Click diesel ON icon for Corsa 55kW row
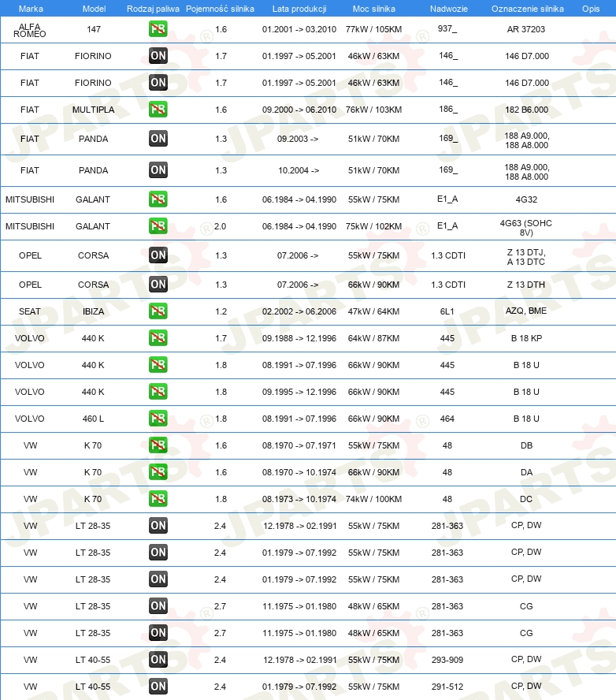The height and width of the screenshot is (700, 616). [158, 255]
